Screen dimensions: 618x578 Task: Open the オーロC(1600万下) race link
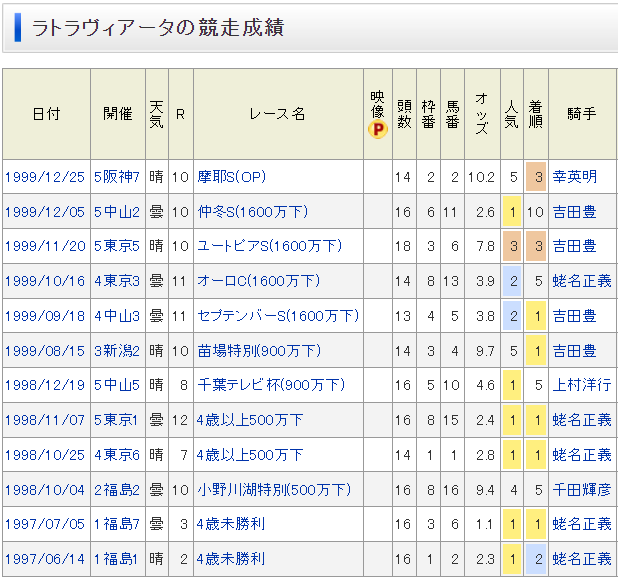click(x=258, y=281)
